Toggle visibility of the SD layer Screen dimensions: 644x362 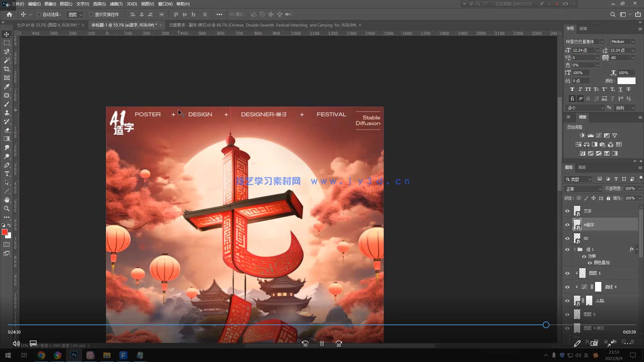click(x=567, y=238)
